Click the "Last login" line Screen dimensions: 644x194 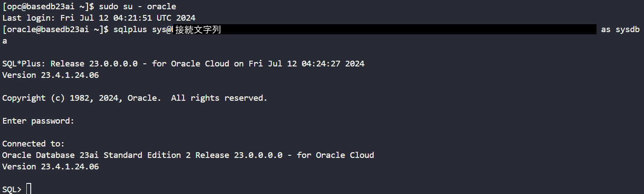[x=99, y=18]
